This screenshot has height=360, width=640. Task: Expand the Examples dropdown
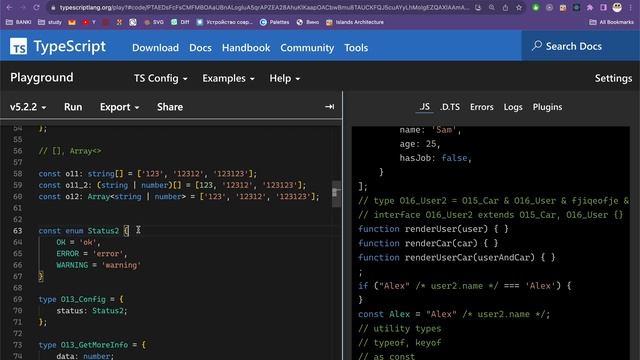228,78
